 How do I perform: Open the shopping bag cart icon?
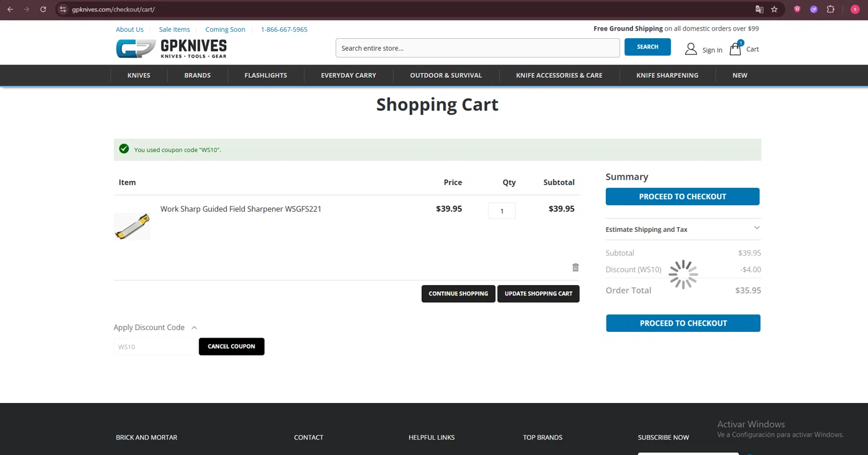pyautogui.click(x=735, y=49)
